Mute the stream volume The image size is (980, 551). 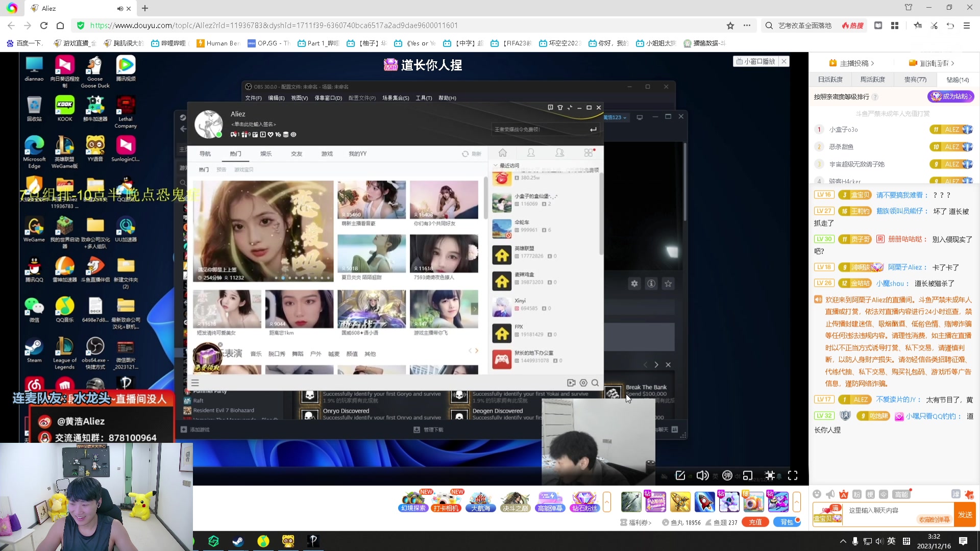click(x=702, y=475)
